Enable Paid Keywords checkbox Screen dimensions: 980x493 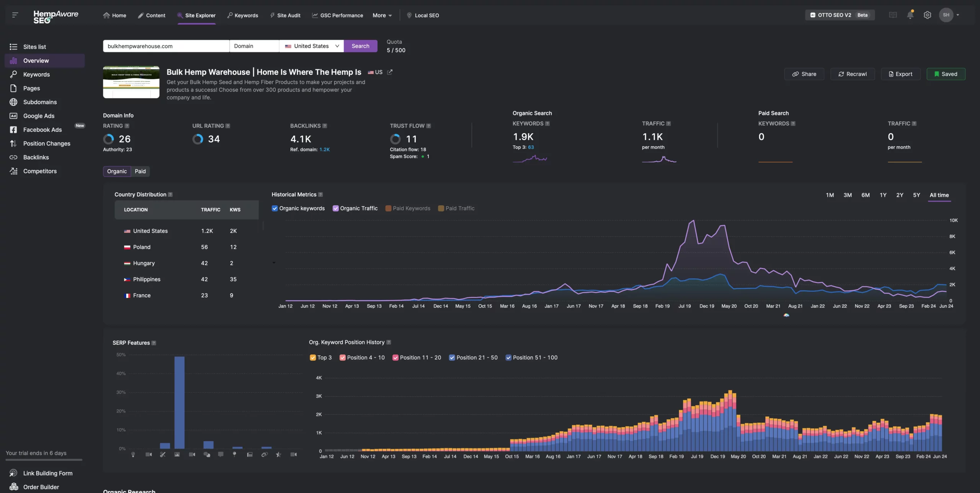[388, 208]
